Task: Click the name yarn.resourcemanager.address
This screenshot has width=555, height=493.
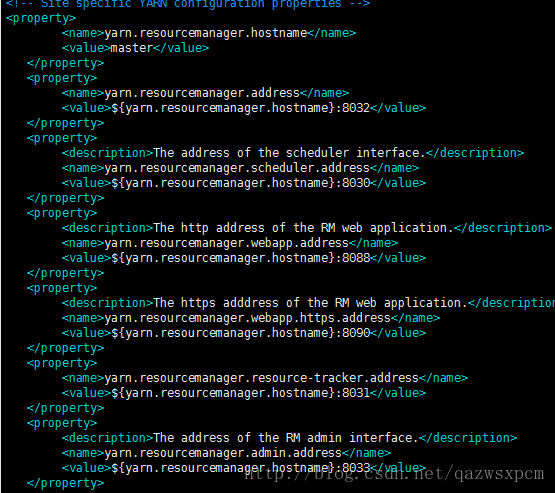Action: click(x=202, y=93)
